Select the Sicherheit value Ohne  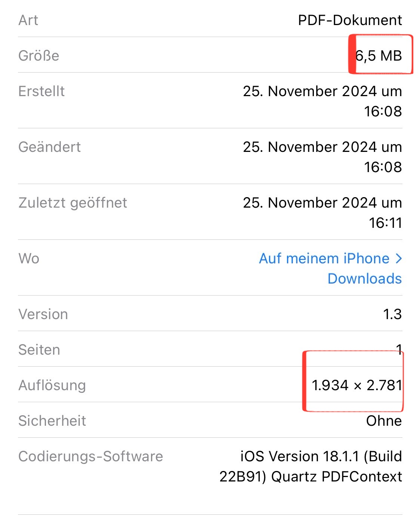[x=384, y=421]
